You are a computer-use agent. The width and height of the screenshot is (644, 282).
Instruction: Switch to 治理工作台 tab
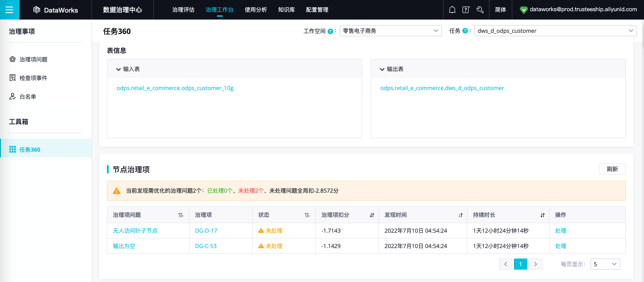(220, 10)
